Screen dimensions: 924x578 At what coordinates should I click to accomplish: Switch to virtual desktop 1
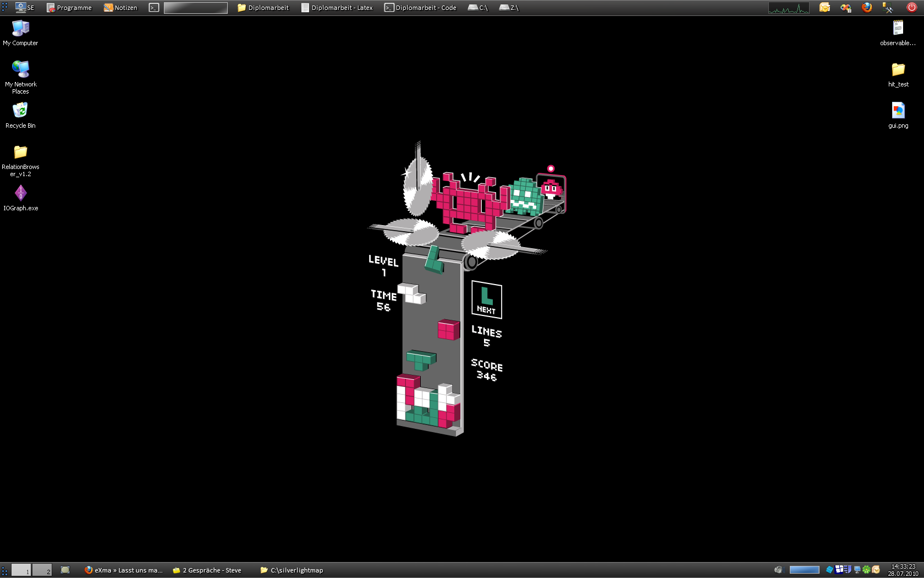pyautogui.click(x=21, y=570)
